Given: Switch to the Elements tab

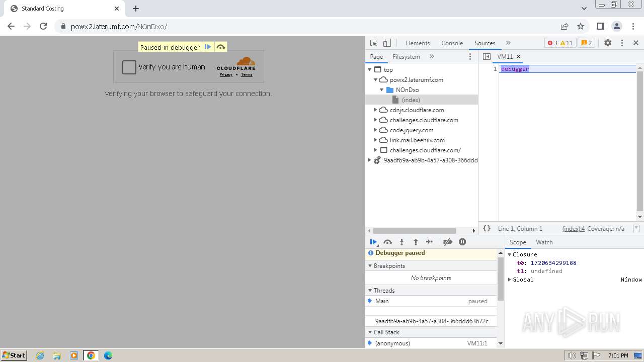Looking at the screenshot, I should point(418,43).
